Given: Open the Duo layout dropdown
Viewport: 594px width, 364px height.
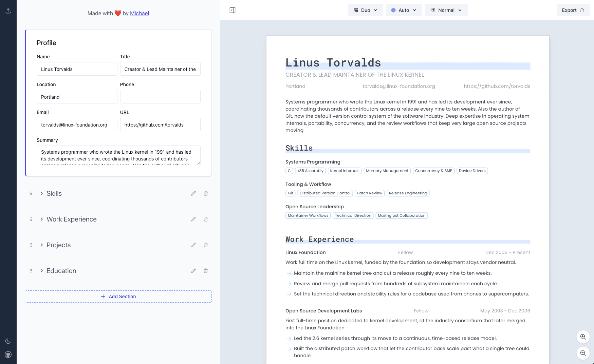Looking at the screenshot, I should [x=366, y=10].
